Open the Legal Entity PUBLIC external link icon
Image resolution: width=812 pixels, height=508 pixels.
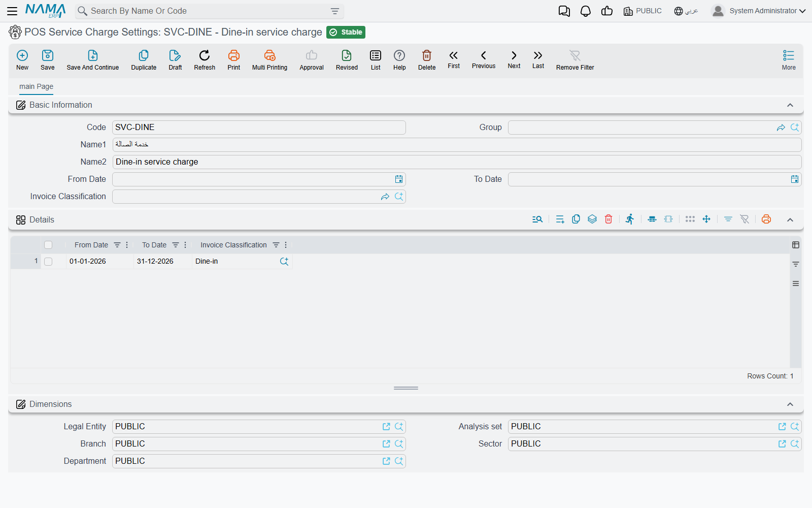(x=386, y=427)
